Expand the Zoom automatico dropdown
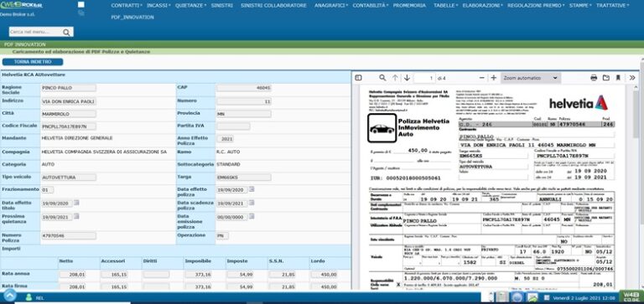The image size is (644, 304). [531, 78]
